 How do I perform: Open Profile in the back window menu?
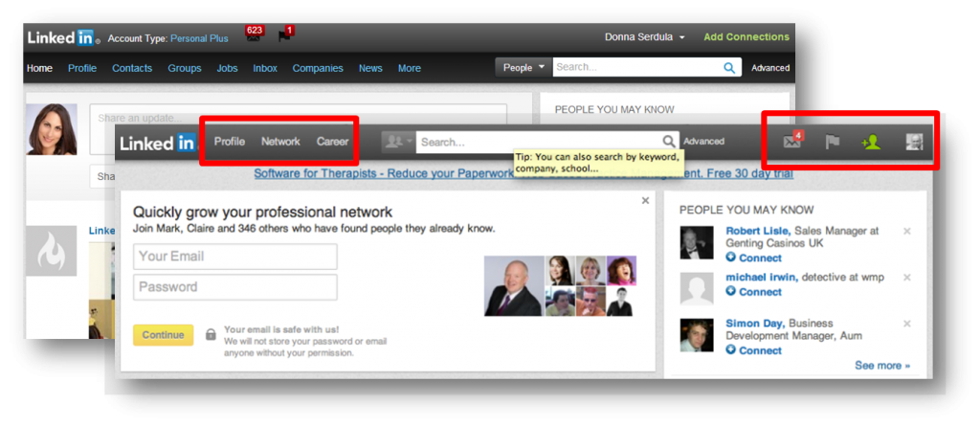[82, 68]
